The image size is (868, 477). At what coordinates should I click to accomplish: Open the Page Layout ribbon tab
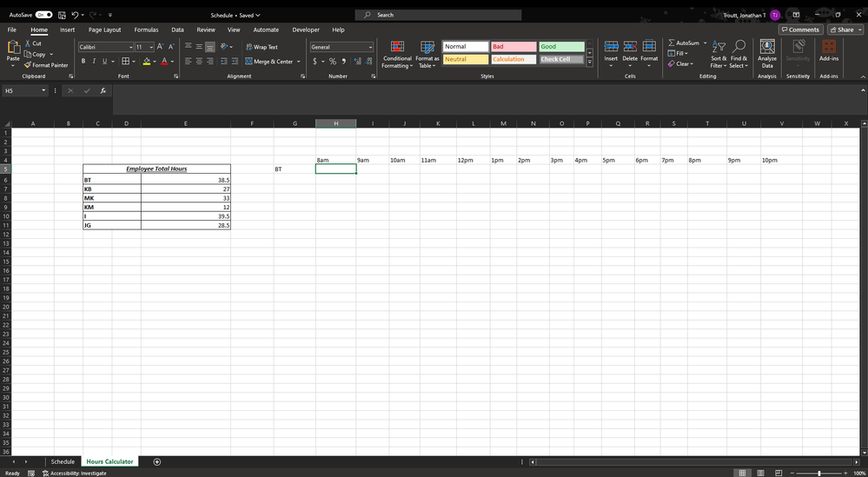click(x=104, y=30)
